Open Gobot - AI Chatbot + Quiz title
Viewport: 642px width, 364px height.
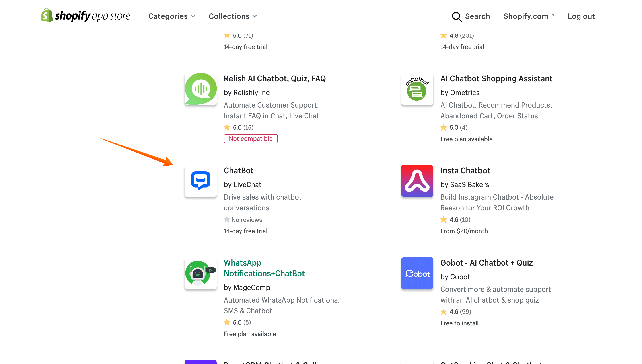[x=486, y=263]
